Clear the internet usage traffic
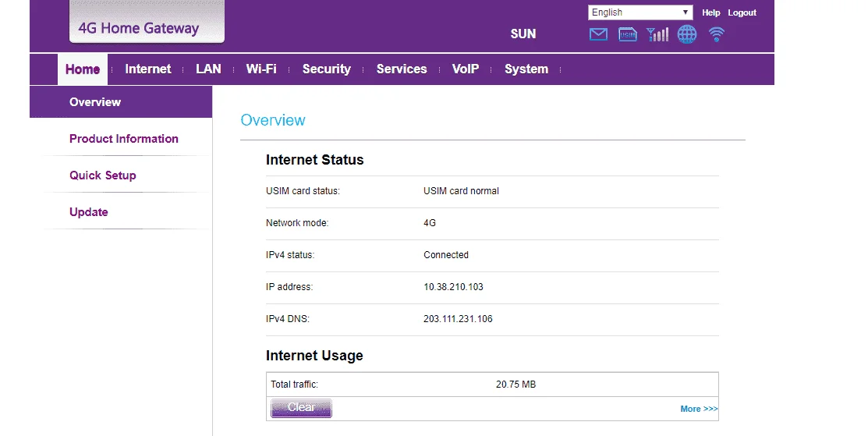This screenshot has width=868, height=436. pos(301,408)
